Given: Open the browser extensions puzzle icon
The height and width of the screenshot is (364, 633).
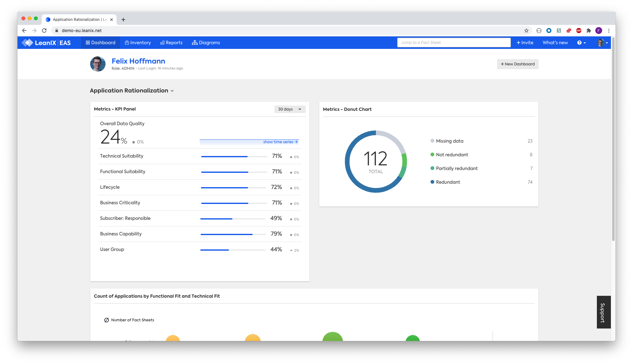Looking at the screenshot, I should 588,31.
